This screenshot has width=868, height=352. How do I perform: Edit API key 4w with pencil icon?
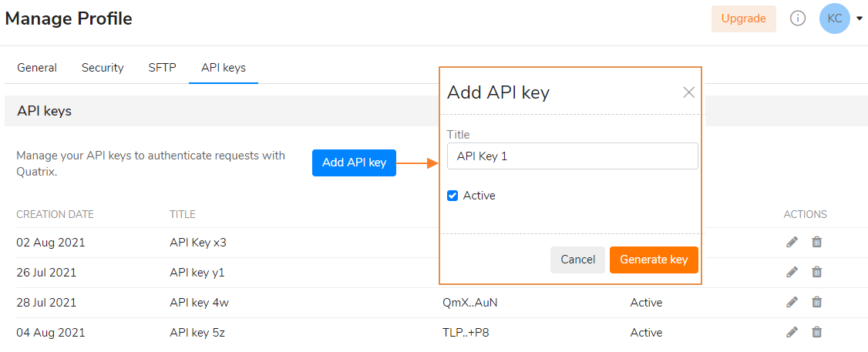pyautogui.click(x=792, y=302)
